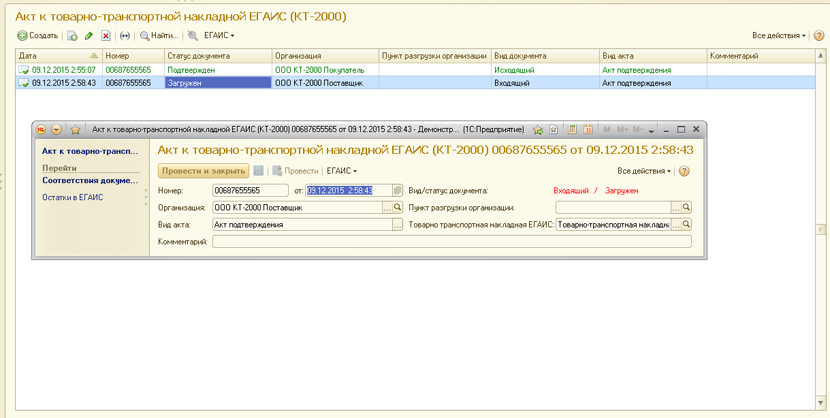Viewport: 830px width, 418px height.
Task: Click the add-to-favorites green star icon
Action: tap(538, 129)
